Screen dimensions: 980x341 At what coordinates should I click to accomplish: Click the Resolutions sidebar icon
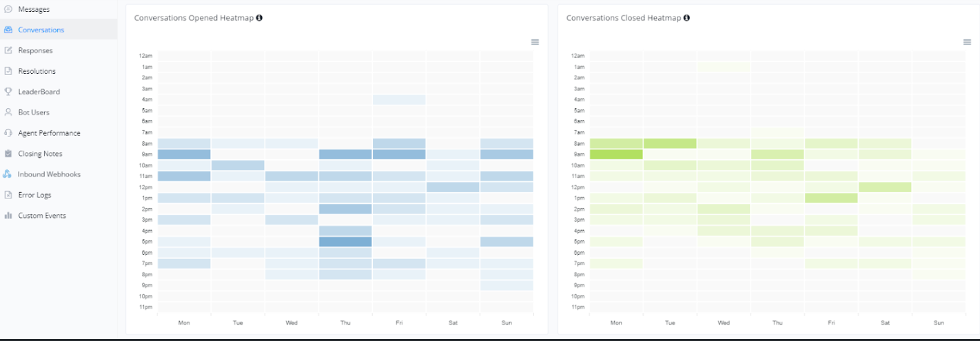click(x=8, y=71)
